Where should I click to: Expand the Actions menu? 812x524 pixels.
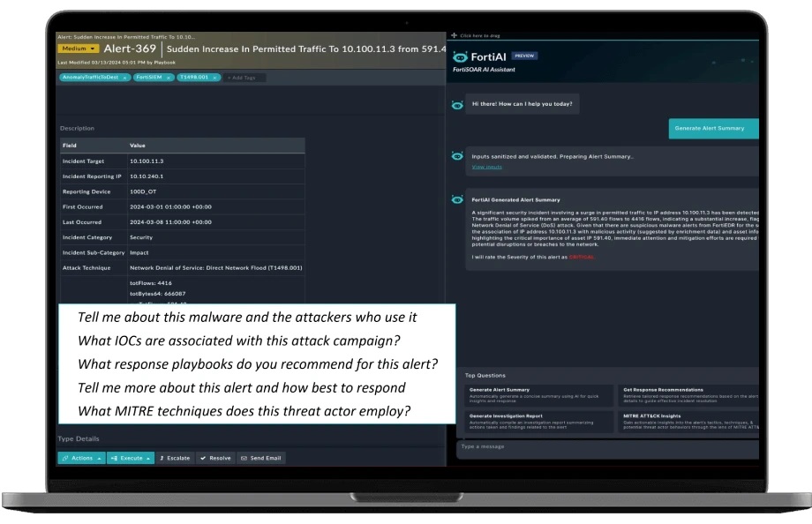pyautogui.click(x=81, y=458)
